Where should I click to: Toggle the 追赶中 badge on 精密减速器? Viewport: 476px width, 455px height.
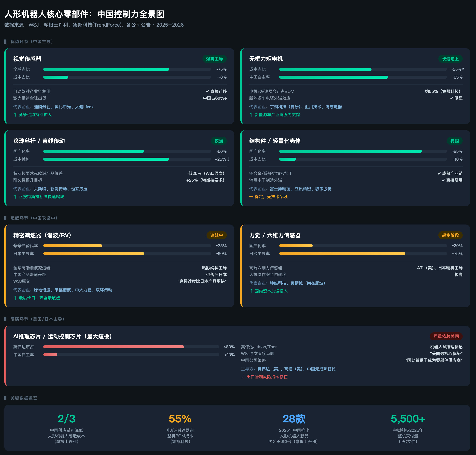pyautogui.click(x=216, y=235)
